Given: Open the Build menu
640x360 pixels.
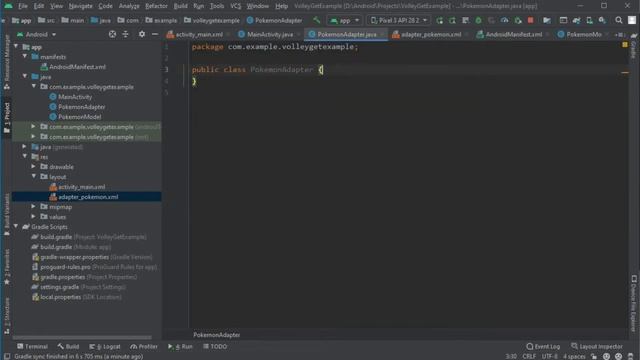Looking at the screenshot, I should pos(180,6).
